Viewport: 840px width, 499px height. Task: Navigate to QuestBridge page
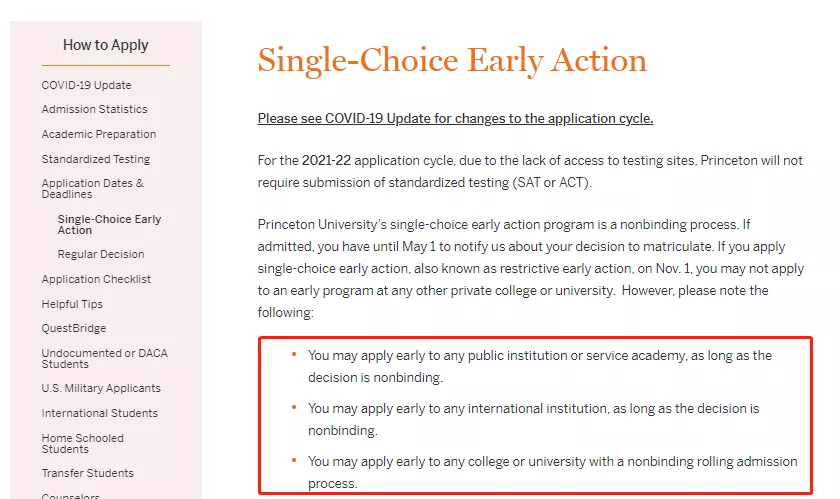[x=73, y=328]
